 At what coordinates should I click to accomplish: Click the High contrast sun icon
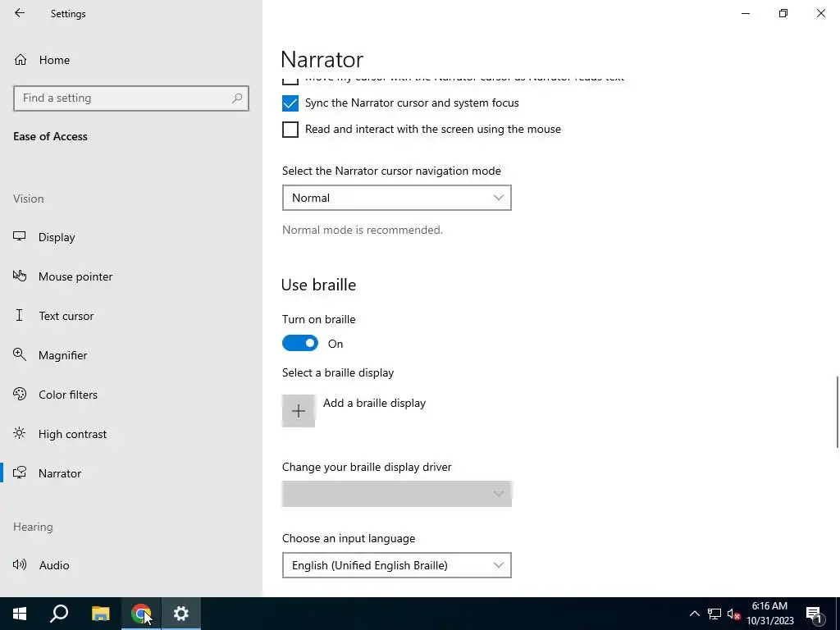click(x=20, y=433)
